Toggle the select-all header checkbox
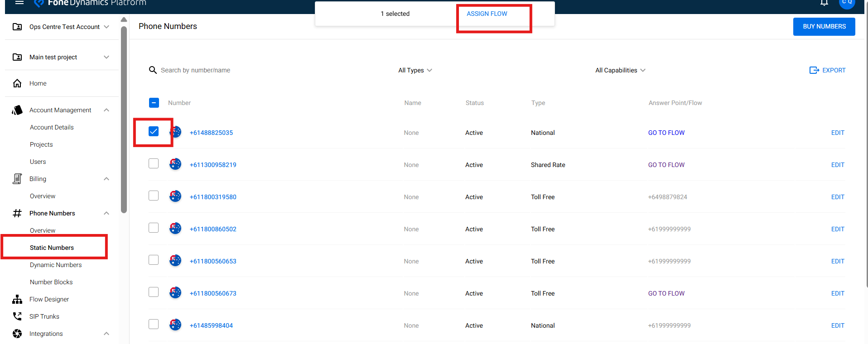Image resolution: width=868 pixels, height=344 pixels. 154,103
